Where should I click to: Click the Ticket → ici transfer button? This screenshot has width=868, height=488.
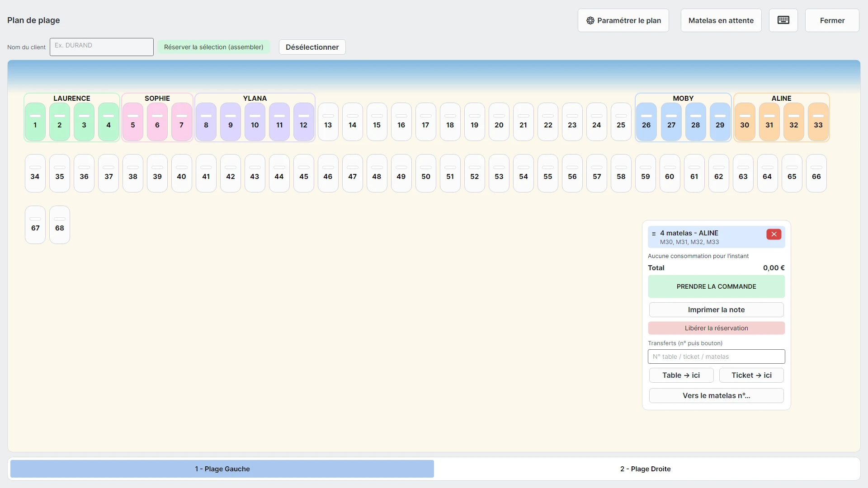(x=752, y=375)
